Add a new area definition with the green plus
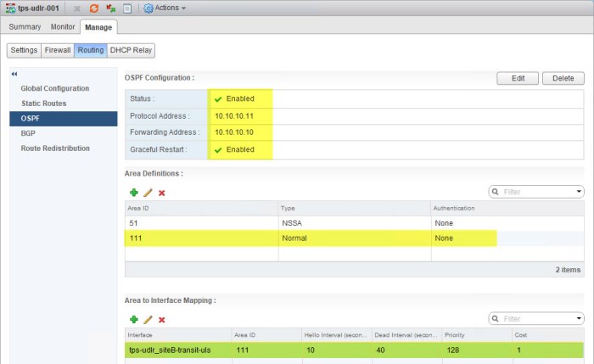The image size is (594, 364). (x=134, y=193)
